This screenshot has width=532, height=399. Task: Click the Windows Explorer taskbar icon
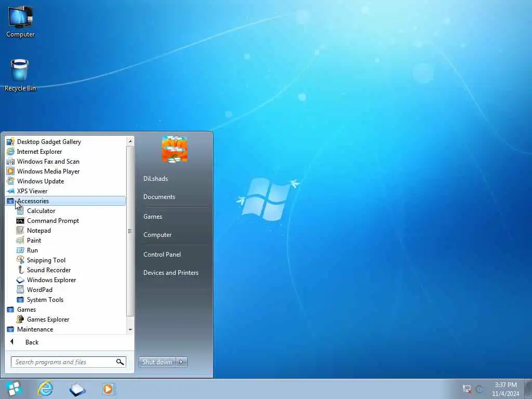(77, 389)
